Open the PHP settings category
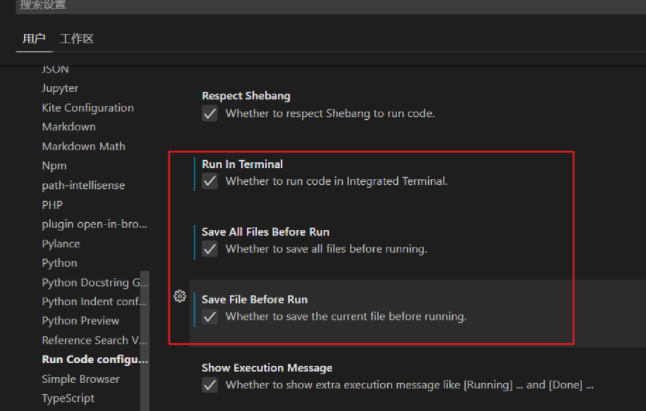Image resolution: width=646 pixels, height=411 pixels. (x=52, y=205)
